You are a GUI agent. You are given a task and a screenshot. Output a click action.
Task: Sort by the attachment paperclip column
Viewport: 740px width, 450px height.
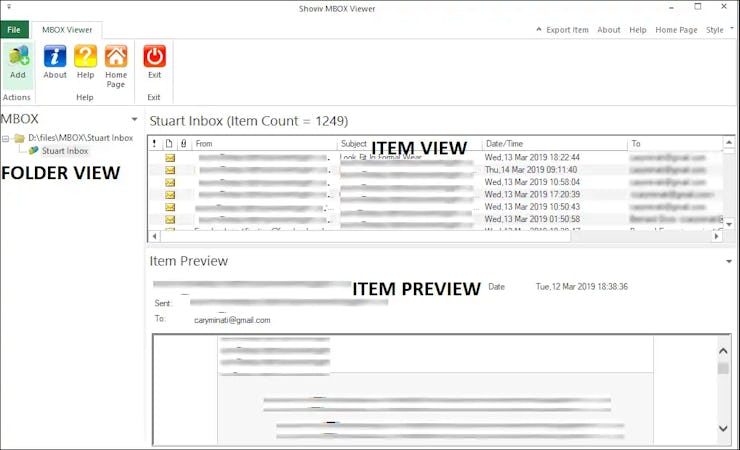click(184, 143)
